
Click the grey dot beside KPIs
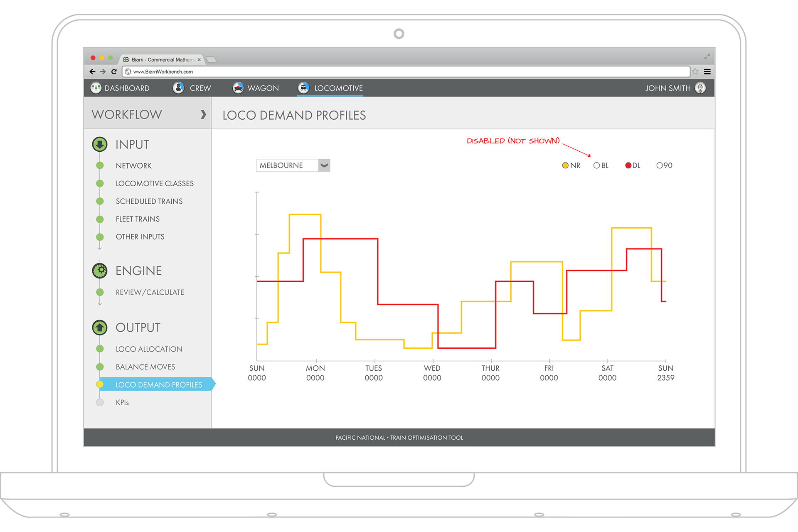tap(100, 402)
